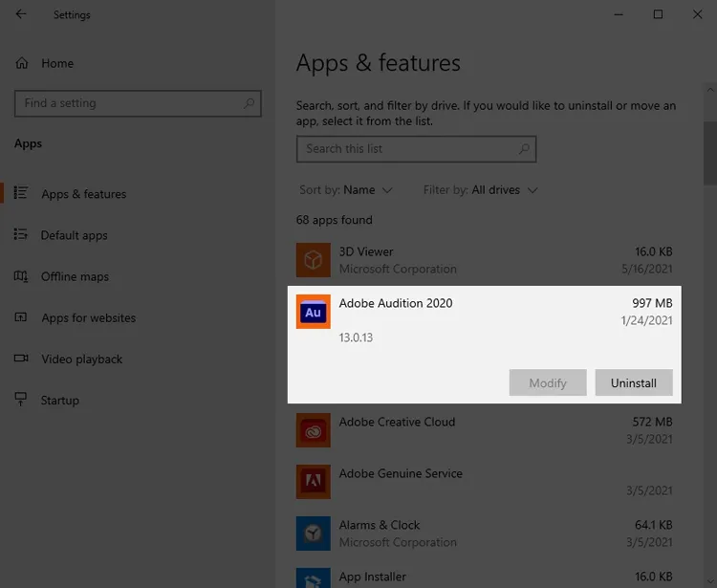The height and width of the screenshot is (588, 717).
Task: Select the App Installer icon
Action: pyautogui.click(x=314, y=577)
